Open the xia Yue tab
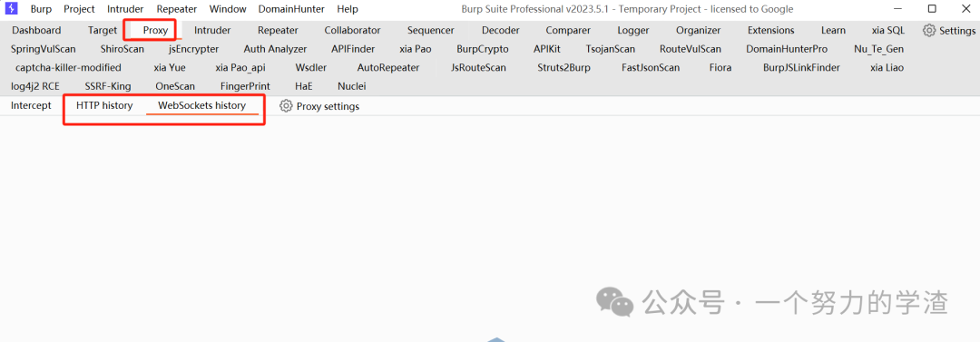Viewport: 980px width, 342px height. [170, 67]
